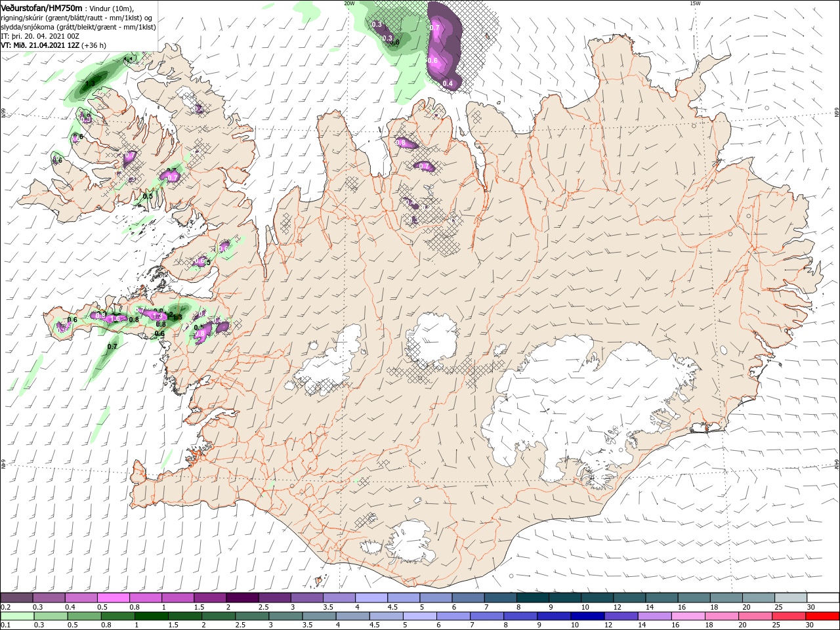Click the pinkish-red swatch at 25 on rain scale
Screen dimensions: 840x630
[788, 616]
